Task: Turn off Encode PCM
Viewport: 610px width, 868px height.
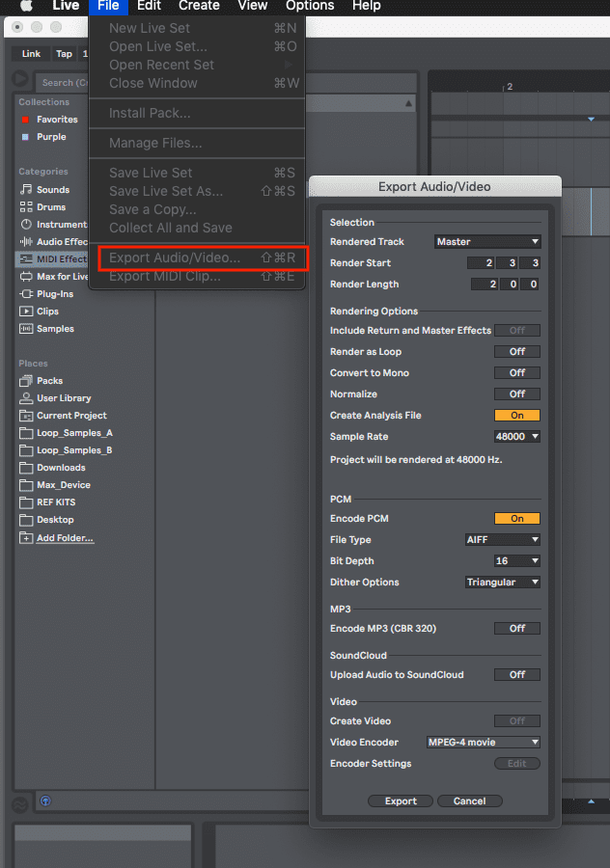Action: 517,519
